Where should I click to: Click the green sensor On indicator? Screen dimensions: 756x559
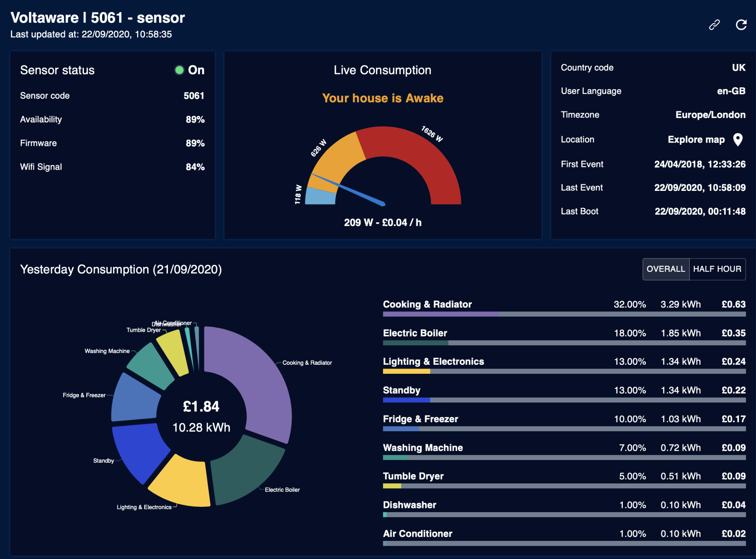coord(179,70)
